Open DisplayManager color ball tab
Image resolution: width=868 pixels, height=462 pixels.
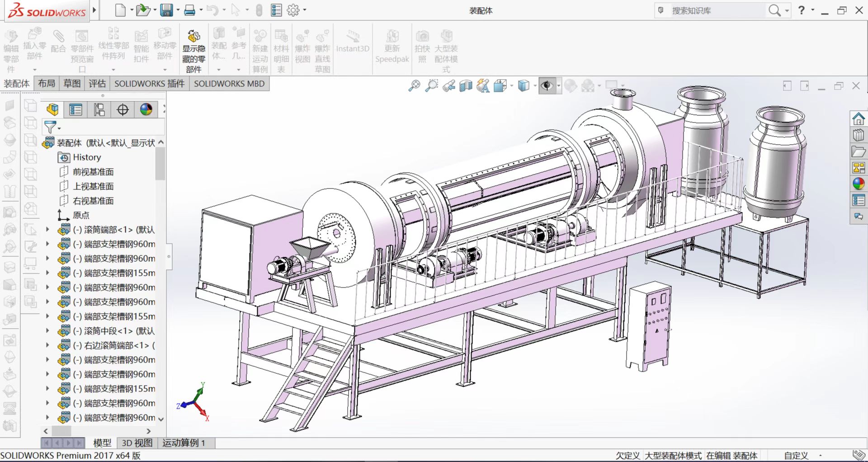(146, 109)
